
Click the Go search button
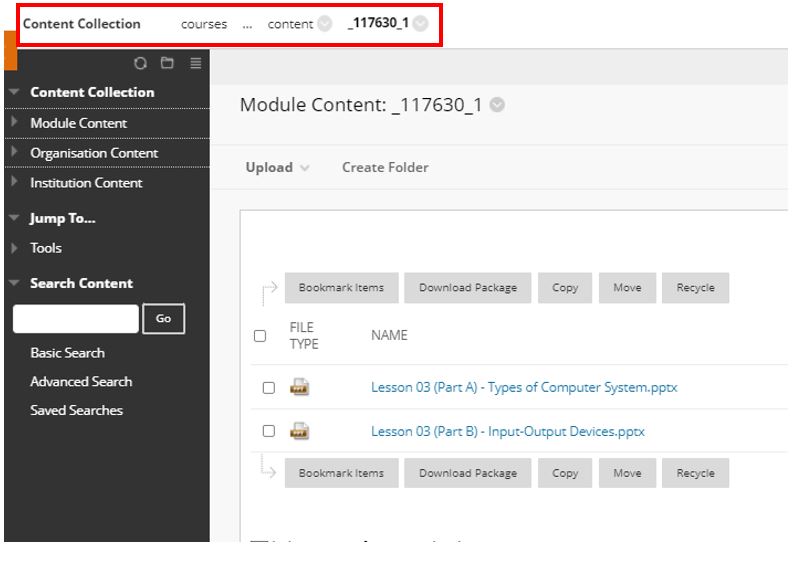(x=163, y=319)
